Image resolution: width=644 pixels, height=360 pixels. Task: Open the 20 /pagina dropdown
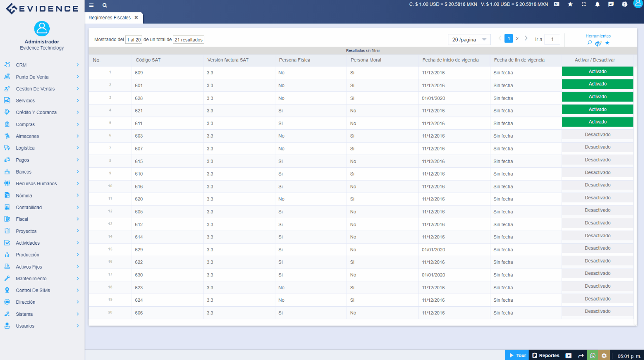point(469,39)
